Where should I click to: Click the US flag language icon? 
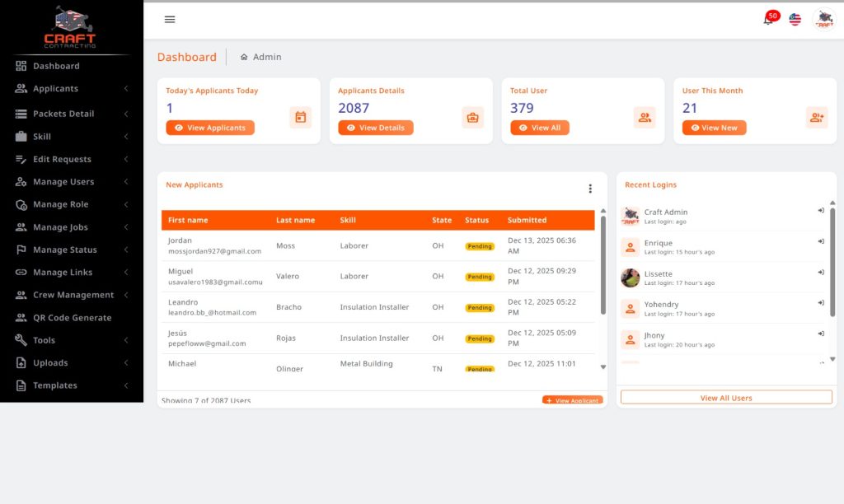click(x=795, y=20)
